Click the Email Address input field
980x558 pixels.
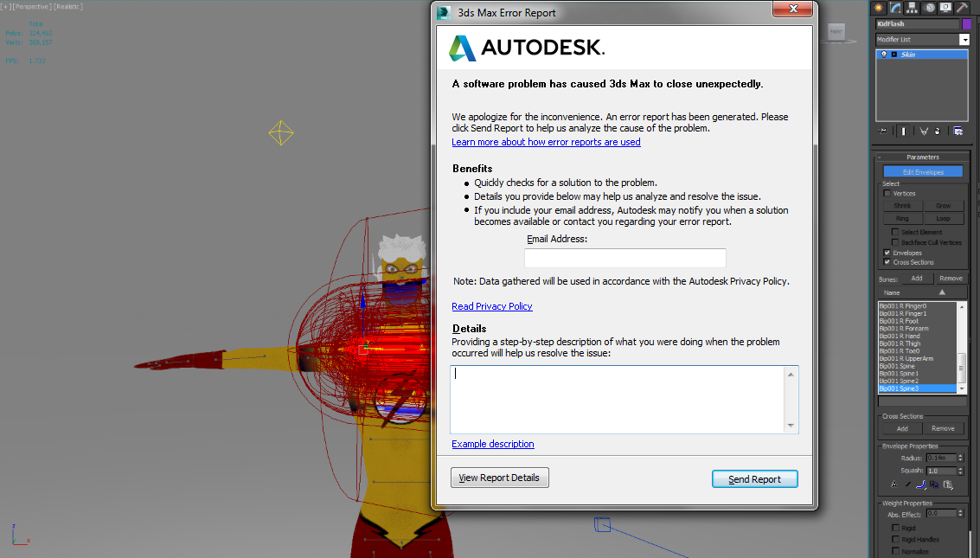click(x=625, y=258)
